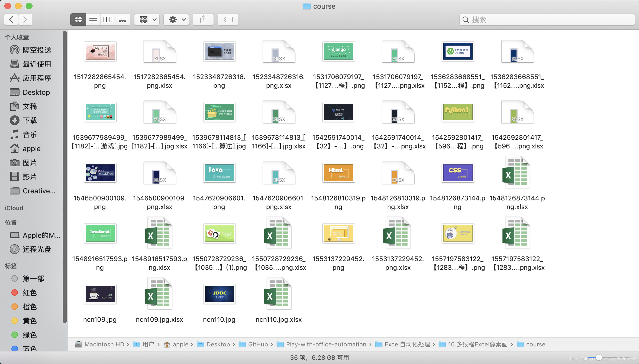
Task: Select Excel file ncn110.jpg.xlsx
Action: [278, 294]
